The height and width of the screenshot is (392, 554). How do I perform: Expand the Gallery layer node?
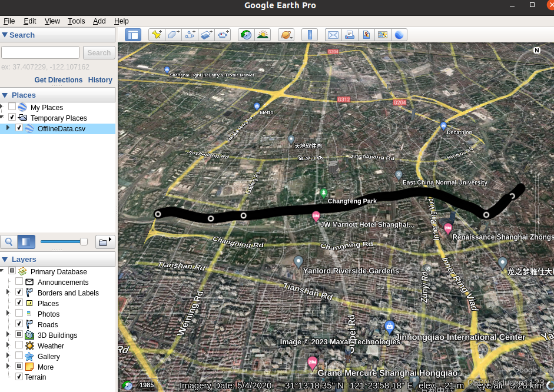pos(8,356)
